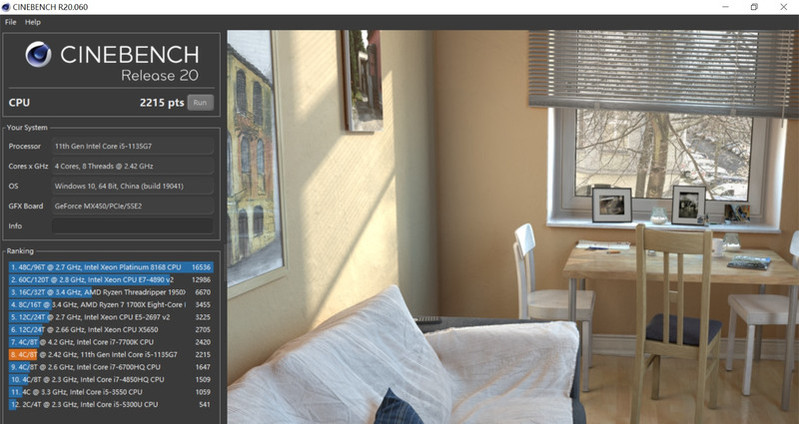
Task: Click the Cinebench title bar app icon
Action: click(x=6, y=7)
